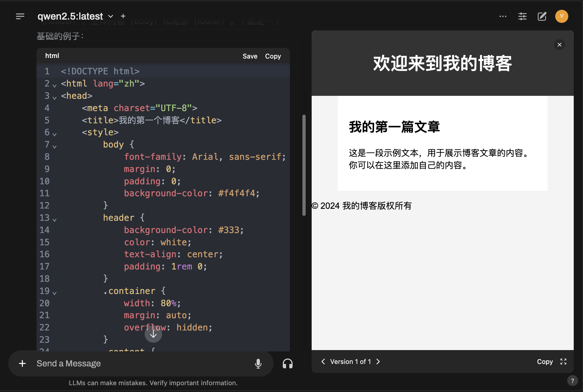Collapse the style block fold on line 6

tap(54, 134)
